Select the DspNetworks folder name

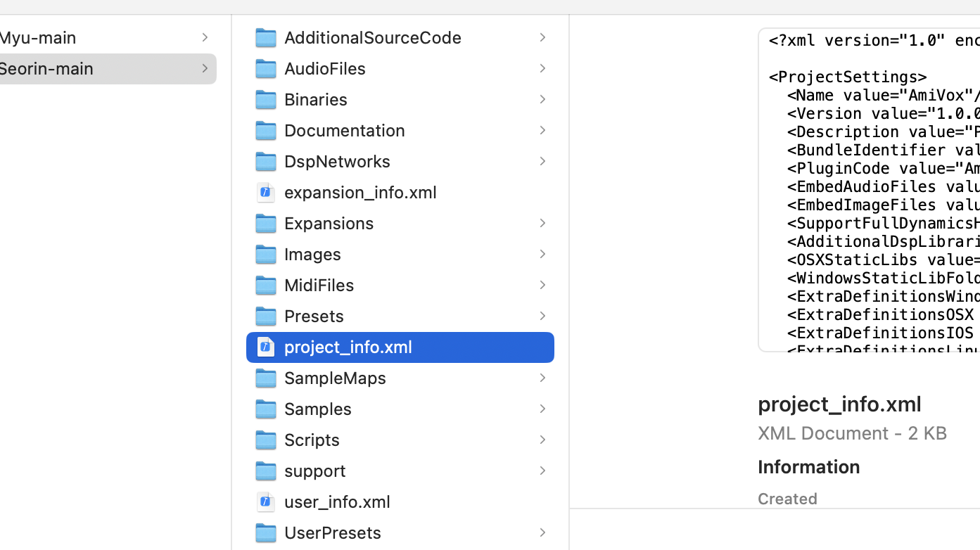[x=337, y=161]
